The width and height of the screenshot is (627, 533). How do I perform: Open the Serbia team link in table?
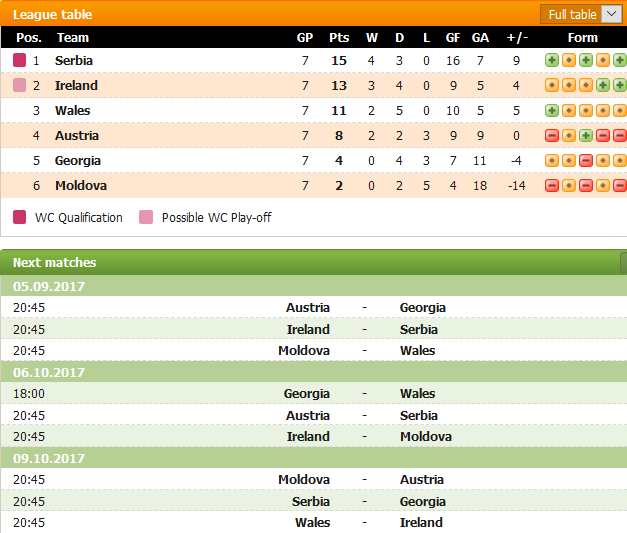[x=74, y=60]
